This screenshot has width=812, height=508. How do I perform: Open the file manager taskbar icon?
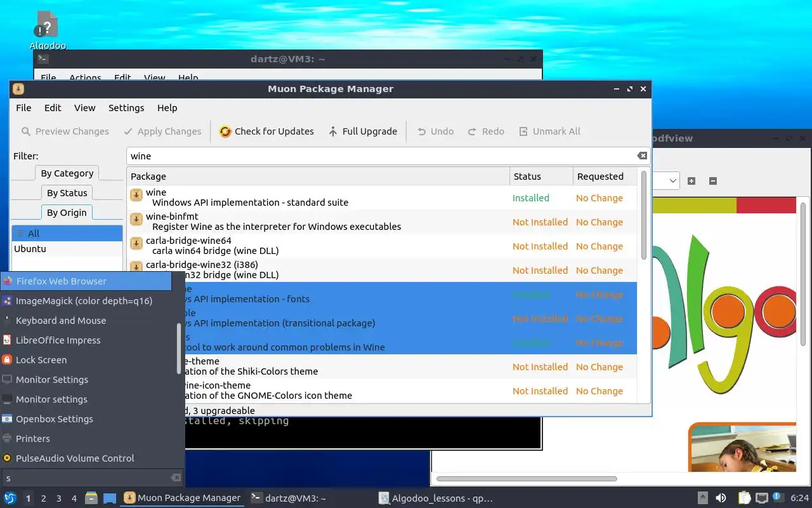click(x=91, y=498)
